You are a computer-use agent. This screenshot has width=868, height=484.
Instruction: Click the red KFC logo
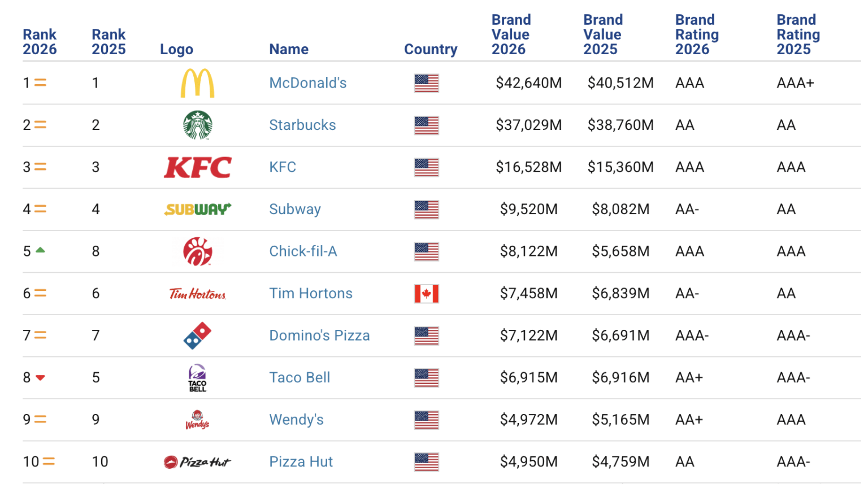pos(198,167)
